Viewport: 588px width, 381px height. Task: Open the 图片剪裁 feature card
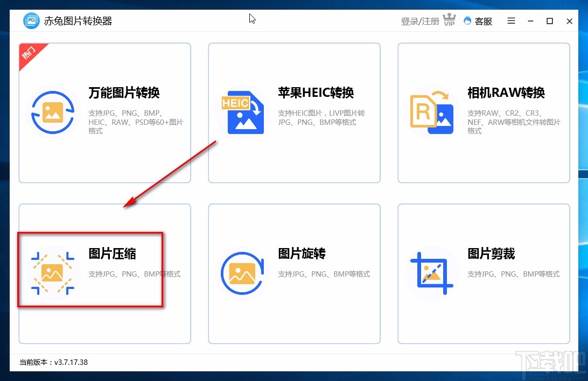pyautogui.click(x=483, y=273)
